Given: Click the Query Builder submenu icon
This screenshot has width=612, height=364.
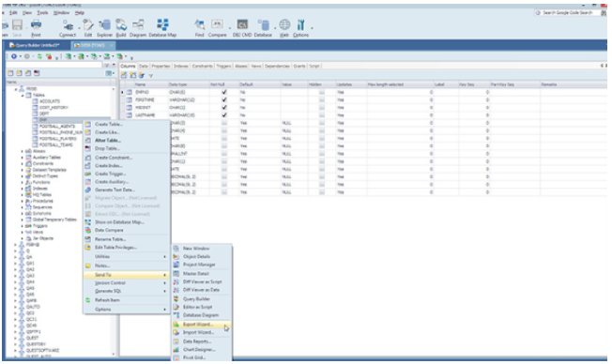Looking at the screenshot, I should (x=176, y=299).
